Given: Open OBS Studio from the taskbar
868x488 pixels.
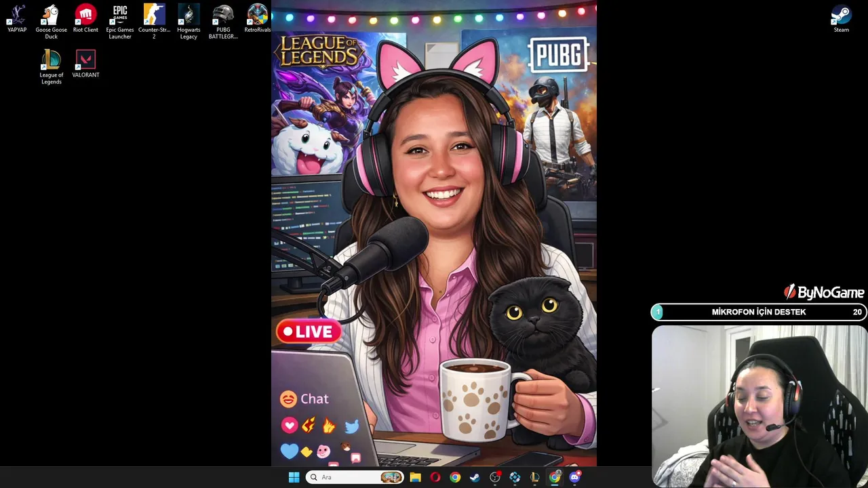Looking at the screenshot, I should point(495,477).
